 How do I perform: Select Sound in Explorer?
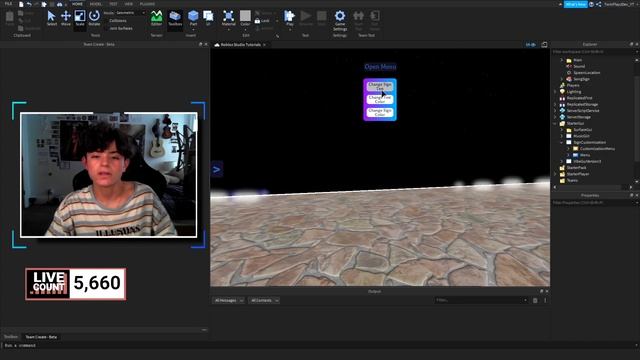(x=579, y=66)
